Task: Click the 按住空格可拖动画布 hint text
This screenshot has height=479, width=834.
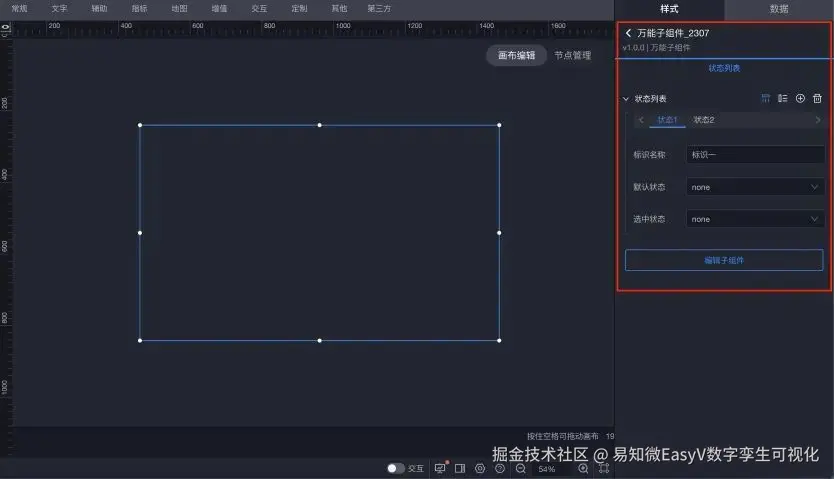Action: coord(563,436)
